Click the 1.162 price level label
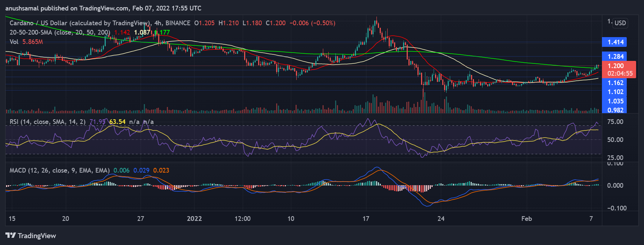 tap(615, 83)
